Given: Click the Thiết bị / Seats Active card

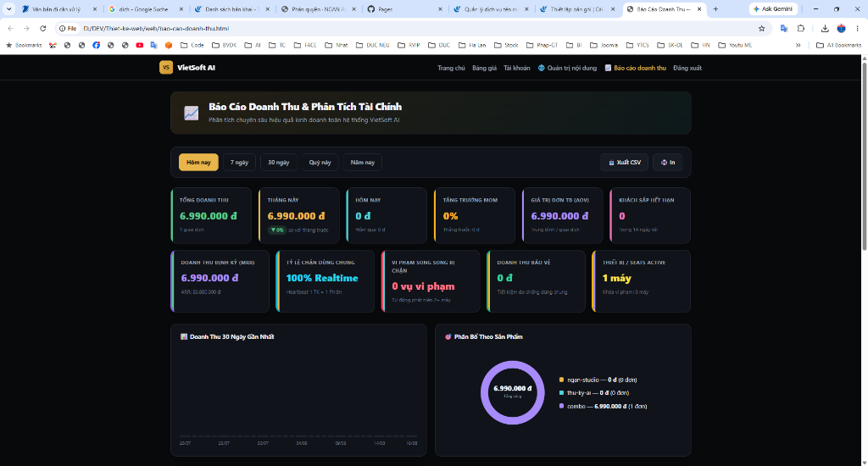Looking at the screenshot, I should coord(641,281).
